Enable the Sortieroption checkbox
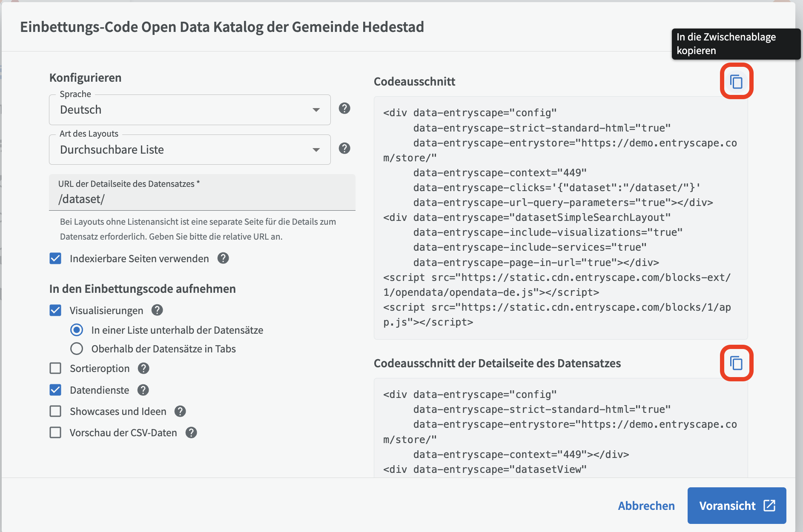 [55, 368]
